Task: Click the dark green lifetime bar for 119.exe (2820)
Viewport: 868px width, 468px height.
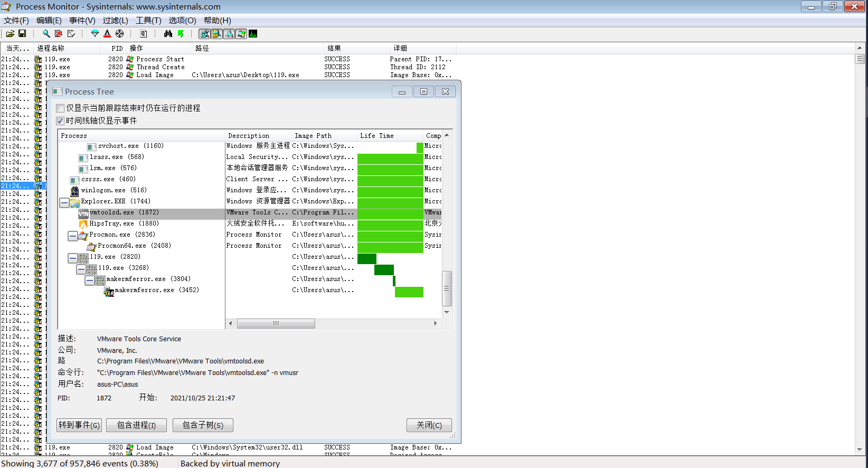Action: coord(367,259)
